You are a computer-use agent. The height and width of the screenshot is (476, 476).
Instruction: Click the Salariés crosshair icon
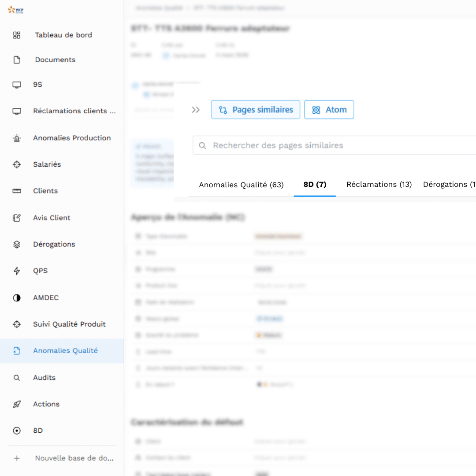17,164
